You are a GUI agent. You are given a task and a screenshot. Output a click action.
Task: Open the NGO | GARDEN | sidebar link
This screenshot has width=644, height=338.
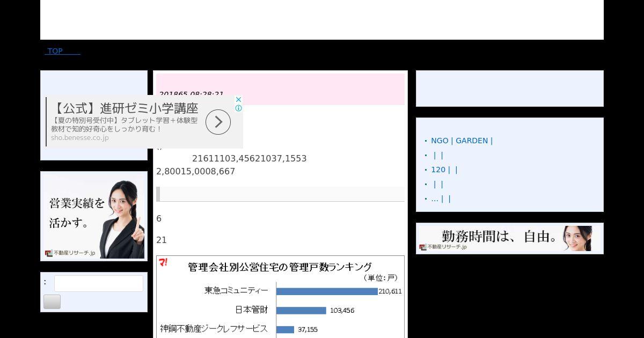462,141
